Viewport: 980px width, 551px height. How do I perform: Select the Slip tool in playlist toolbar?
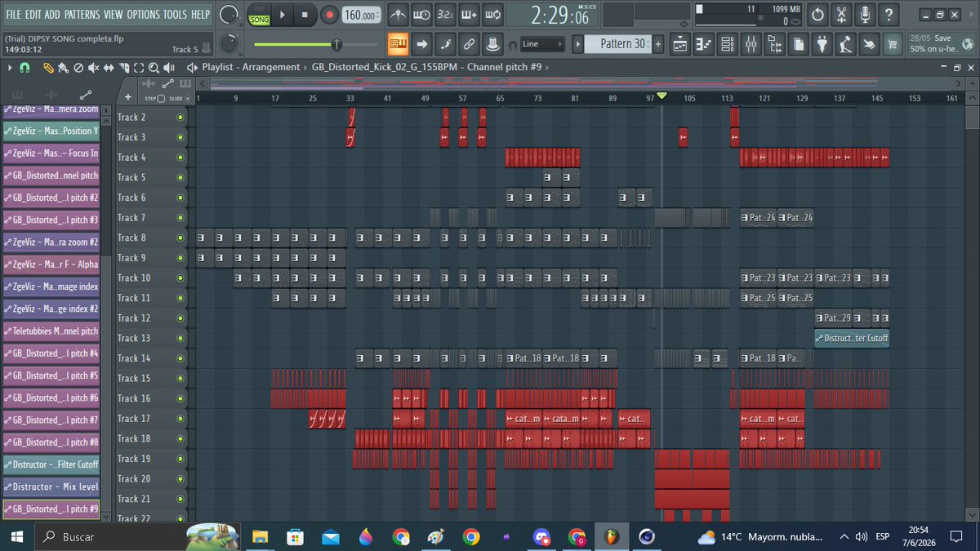click(109, 68)
